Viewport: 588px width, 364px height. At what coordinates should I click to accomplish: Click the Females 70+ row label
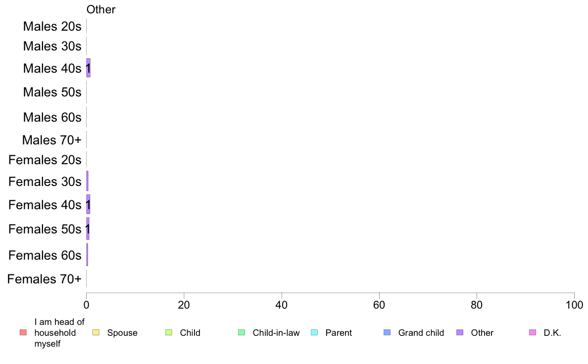pyautogui.click(x=44, y=279)
